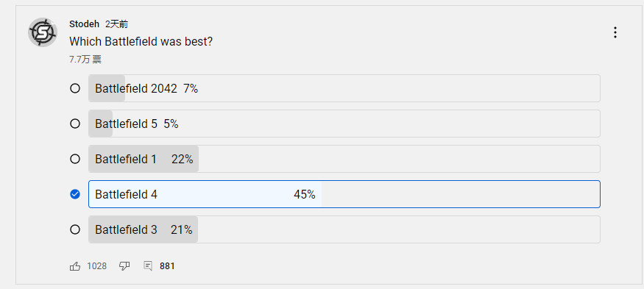Vote using the Battlefield 2042 7% bar

pyautogui.click(x=344, y=88)
